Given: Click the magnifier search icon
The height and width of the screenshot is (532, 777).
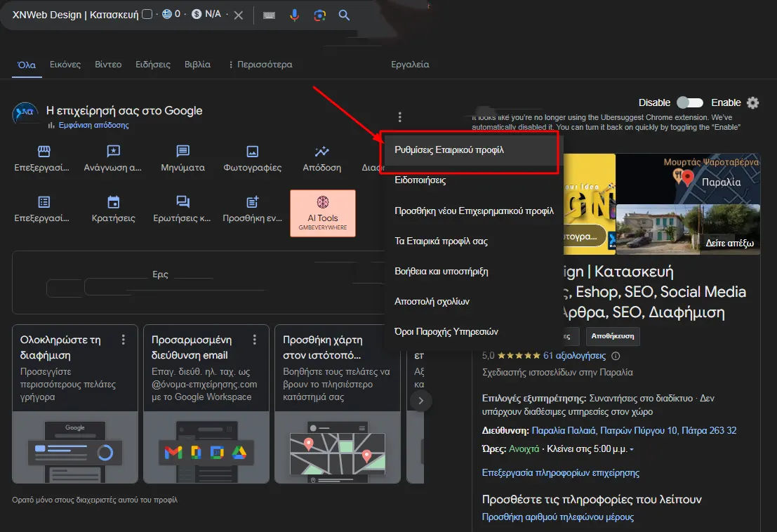Looking at the screenshot, I should pos(344,15).
